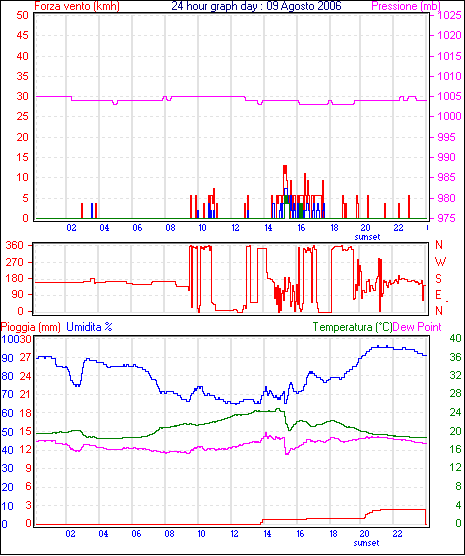Viewport: 465px width, 556px height.
Task: Click the 1025 value on the pressure axis
Action: [449, 15]
